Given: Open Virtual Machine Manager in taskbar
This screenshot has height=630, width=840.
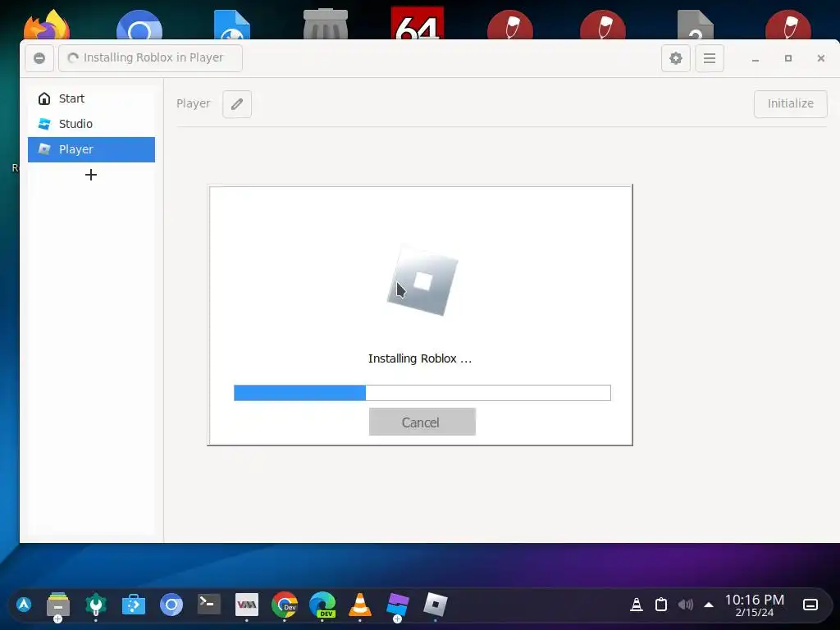Looking at the screenshot, I should click(247, 605).
